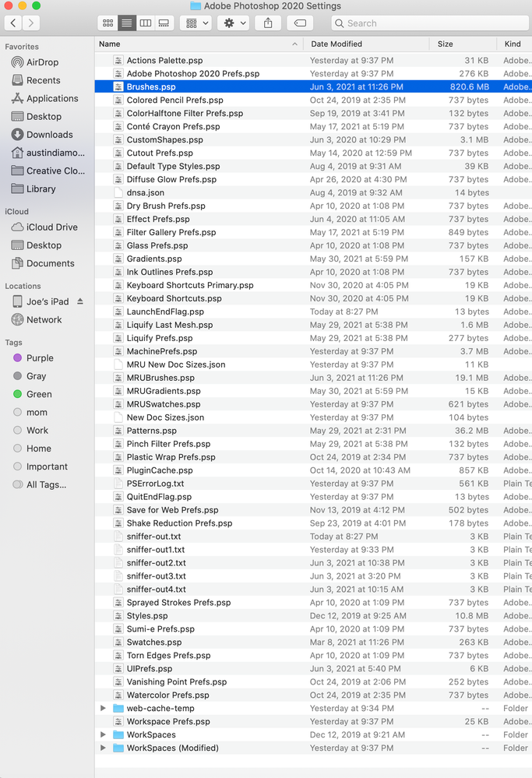The height and width of the screenshot is (778, 532).
Task: Filter by the Gray tag
Action: [x=36, y=376]
